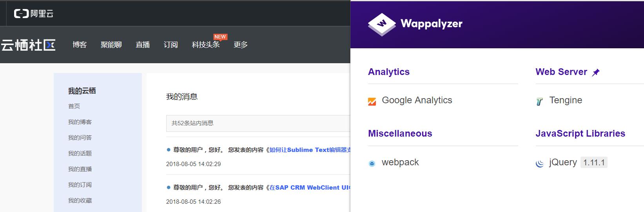Unpin the Web Server category pin
Screen dimensions: 644x212
click(596, 72)
